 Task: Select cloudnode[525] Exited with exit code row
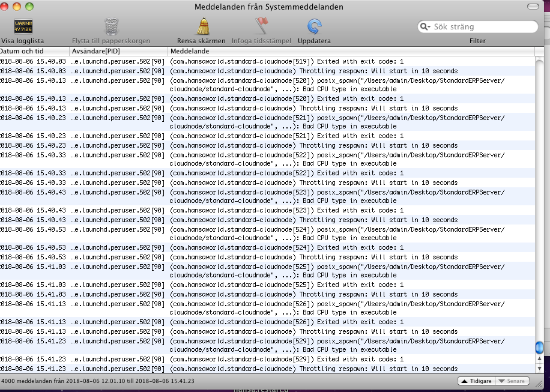(x=267, y=285)
